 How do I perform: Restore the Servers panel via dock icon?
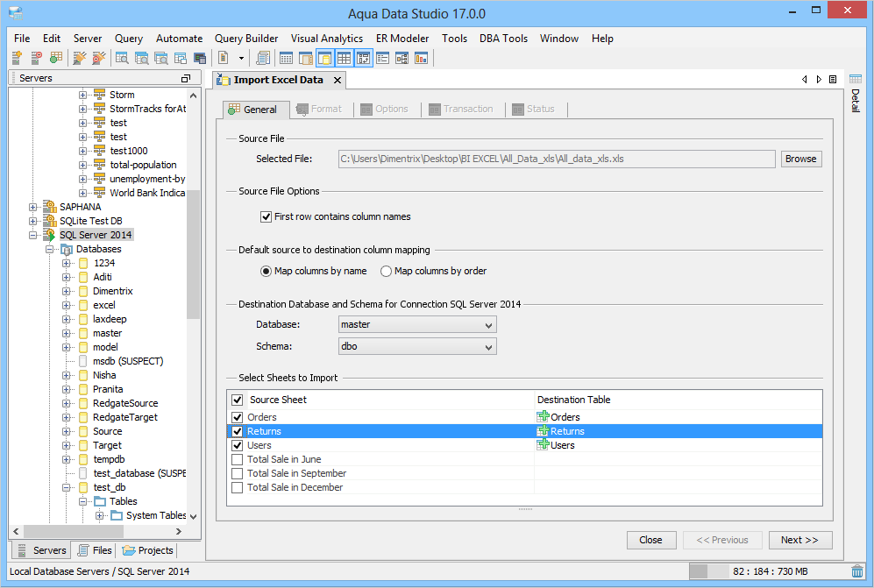tap(186, 79)
